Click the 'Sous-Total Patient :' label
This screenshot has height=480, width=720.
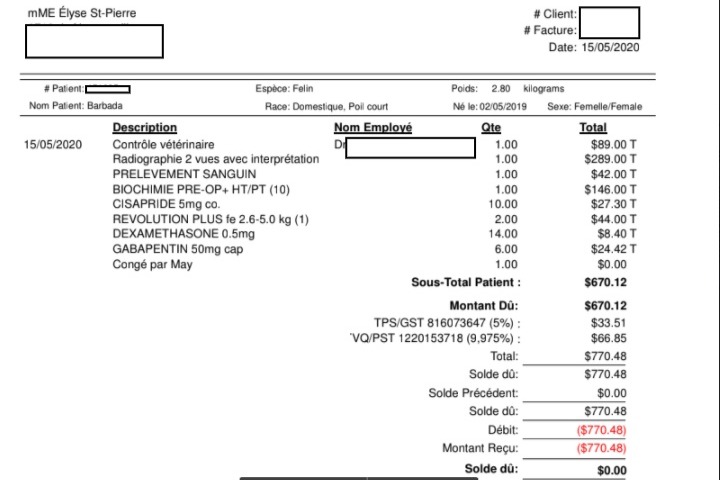pos(466,282)
